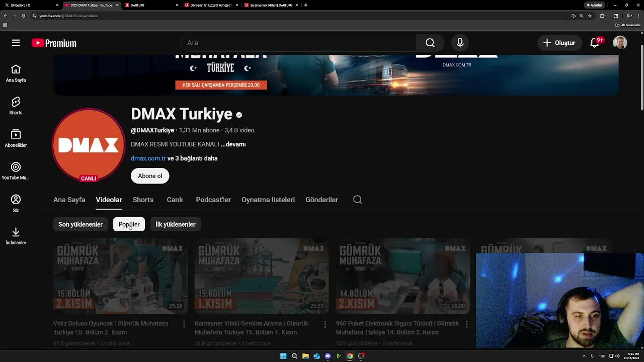Expand channel description with ...devamı
Screen dimensions: 644x362
[x=233, y=144]
